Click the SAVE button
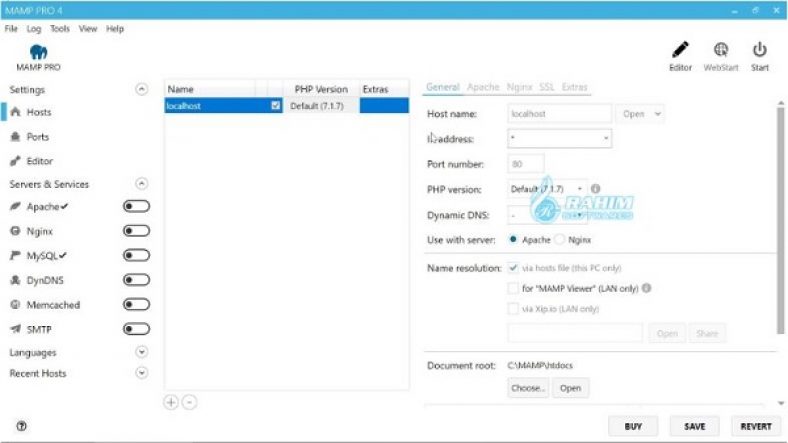The width and height of the screenshot is (788, 443). tap(695, 426)
